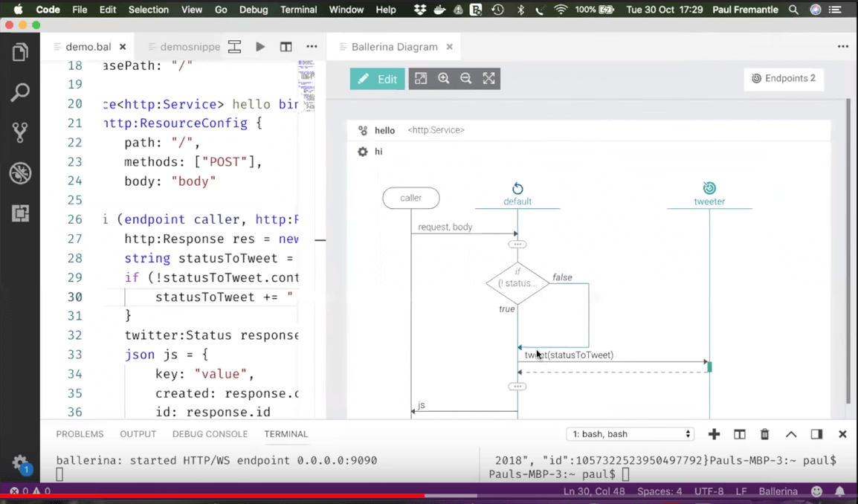This screenshot has height=504, width=858.
Task: Zoom in on the Ballerina diagram
Action: [443, 79]
